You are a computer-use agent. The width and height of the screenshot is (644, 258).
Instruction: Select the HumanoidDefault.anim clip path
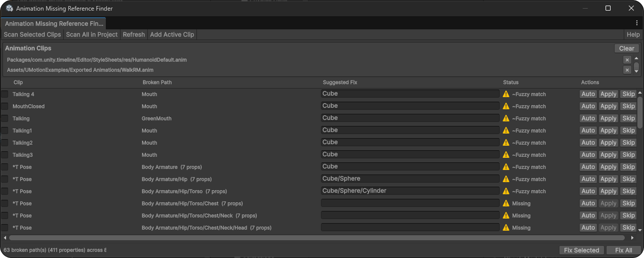pos(97,60)
